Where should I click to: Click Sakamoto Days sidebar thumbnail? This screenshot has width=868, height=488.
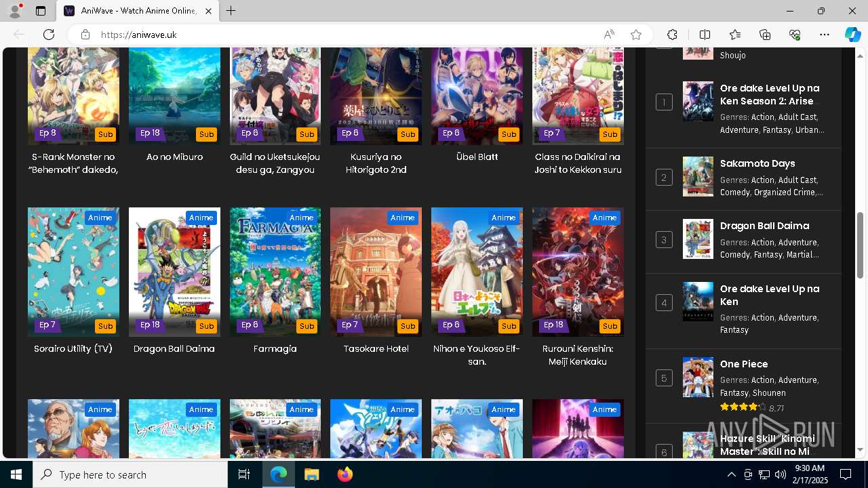point(698,177)
